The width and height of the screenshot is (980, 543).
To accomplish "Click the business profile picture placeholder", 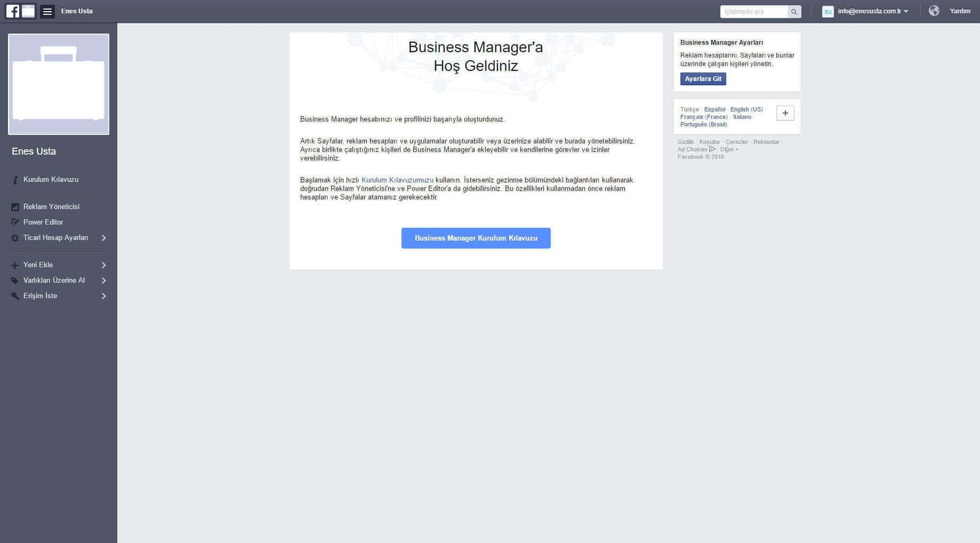I will click(x=59, y=84).
